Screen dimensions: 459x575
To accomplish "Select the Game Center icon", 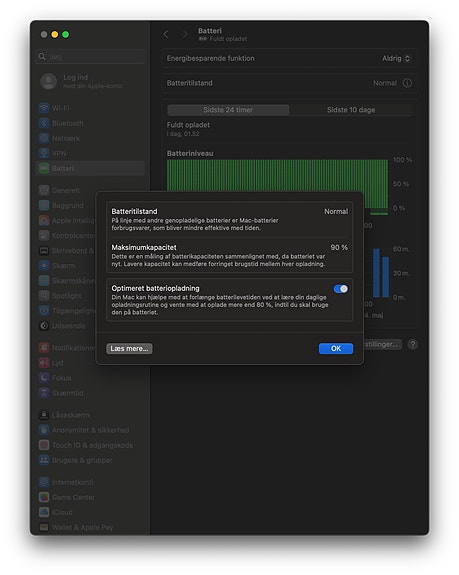I will click(44, 497).
